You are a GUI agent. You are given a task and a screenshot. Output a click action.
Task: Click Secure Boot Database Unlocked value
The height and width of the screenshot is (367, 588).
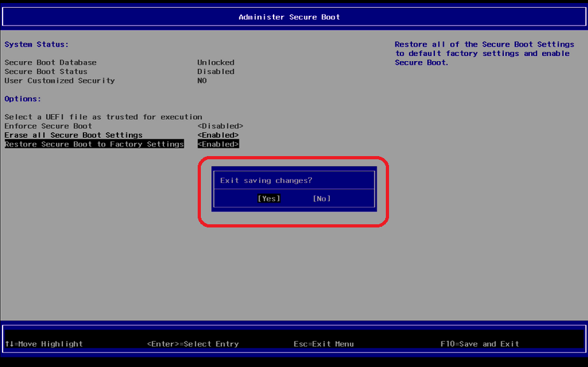point(216,62)
